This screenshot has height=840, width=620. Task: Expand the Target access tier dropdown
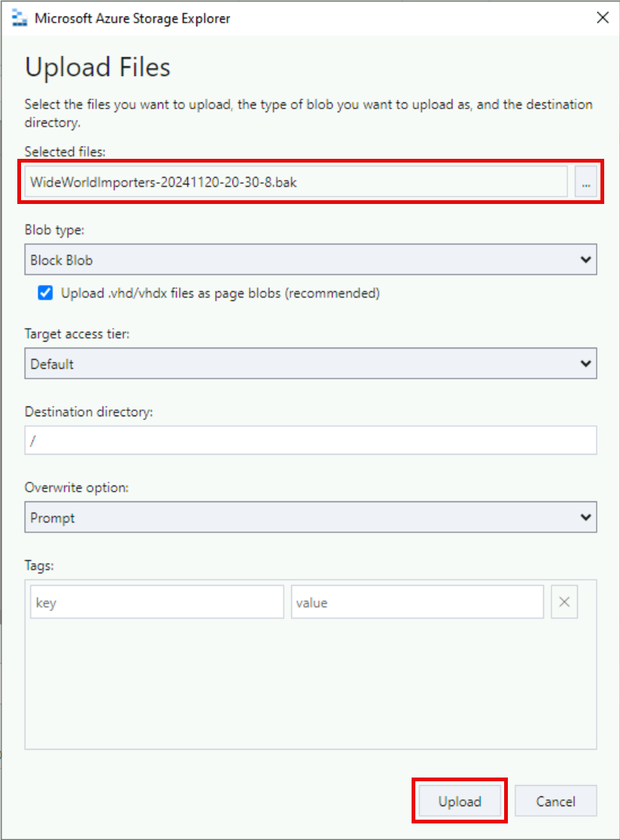click(x=301, y=364)
